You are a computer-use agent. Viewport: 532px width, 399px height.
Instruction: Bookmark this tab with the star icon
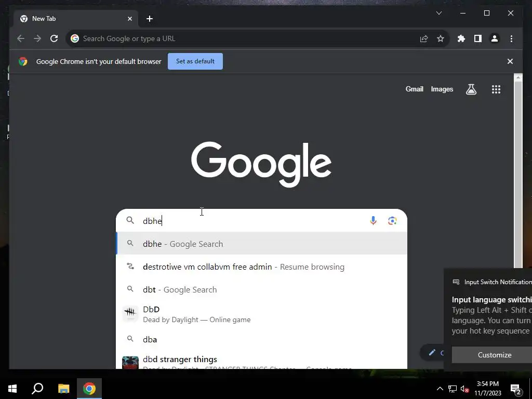pyautogui.click(x=441, y=38)
